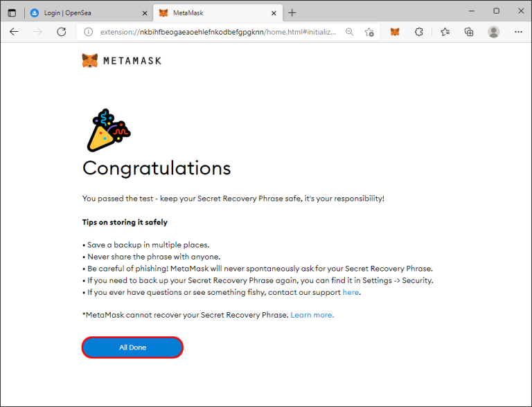
Task: Add this page to favorites
Action: pos(369,32)
